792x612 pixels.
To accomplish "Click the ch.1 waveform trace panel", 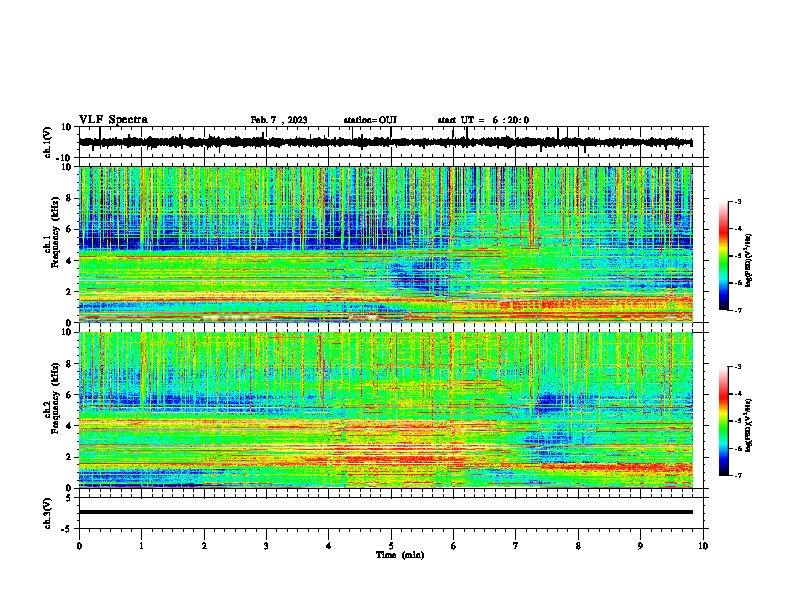I will click(x=393, y=142).
